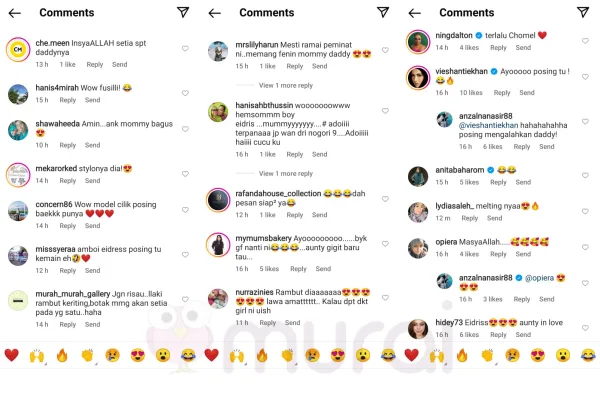The width and height of the screenshot is (600, 400).
Task: Toggle the heart on ningdalton's comment
Action: pyautogui.click(x=585, y=41)
